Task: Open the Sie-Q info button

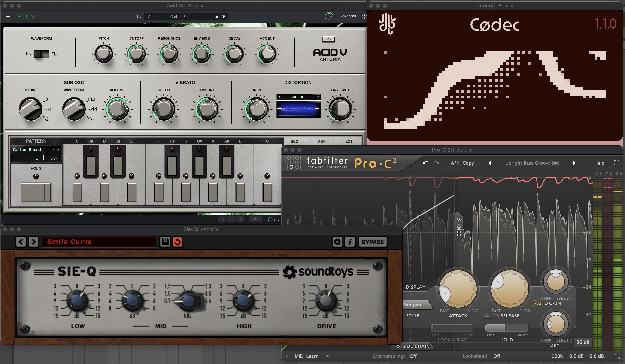Action: pos(350,242)
